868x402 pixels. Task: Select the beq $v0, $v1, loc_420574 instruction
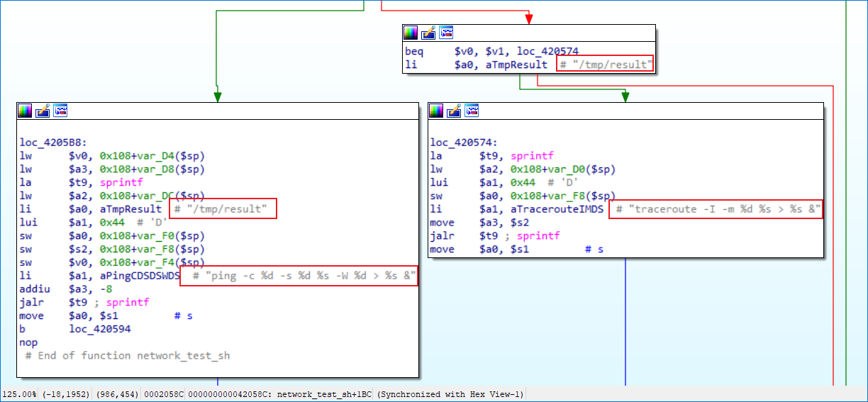click(x=491, y=52)
